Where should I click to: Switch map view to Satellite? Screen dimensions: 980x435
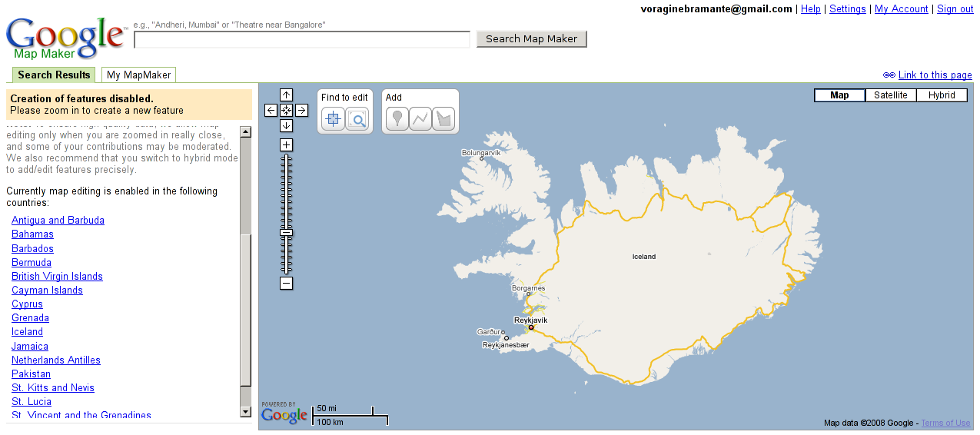pos(890,95)
